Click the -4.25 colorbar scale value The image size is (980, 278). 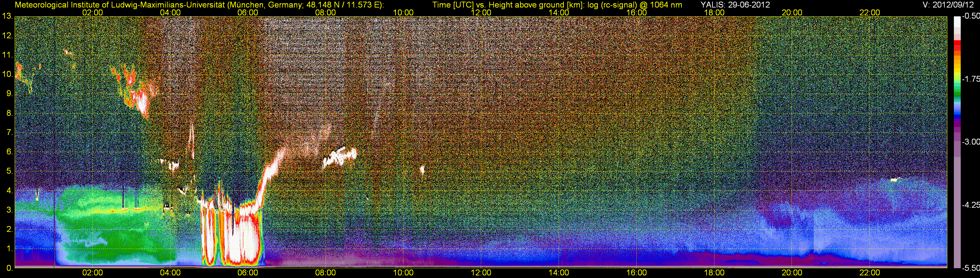click(971, 205)
